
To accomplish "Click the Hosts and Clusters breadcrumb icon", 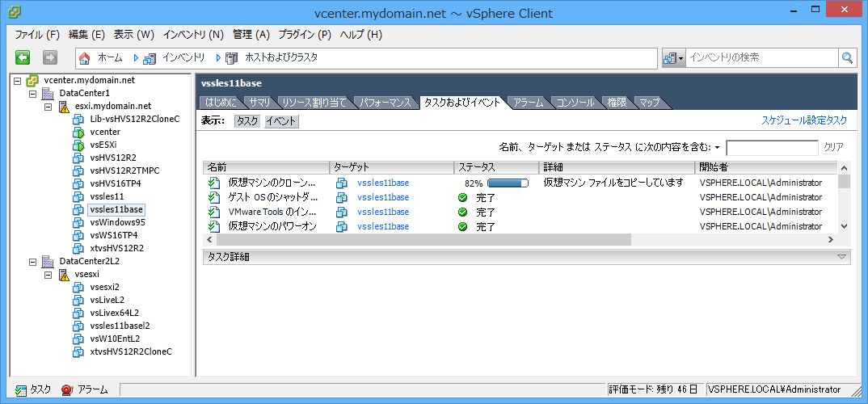I will 233,57.
